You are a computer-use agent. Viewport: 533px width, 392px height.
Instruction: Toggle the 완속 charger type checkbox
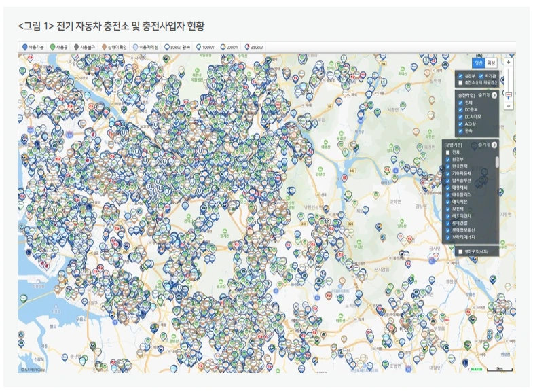(460, 131)
